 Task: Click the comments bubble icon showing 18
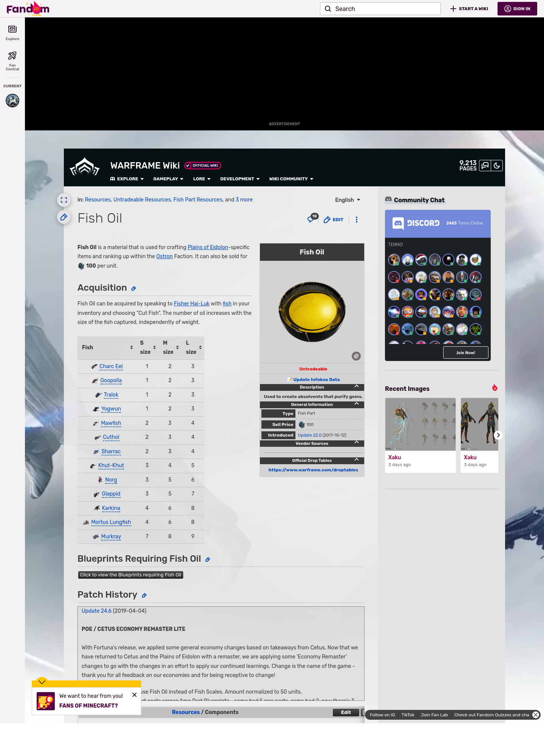[312, 219]
